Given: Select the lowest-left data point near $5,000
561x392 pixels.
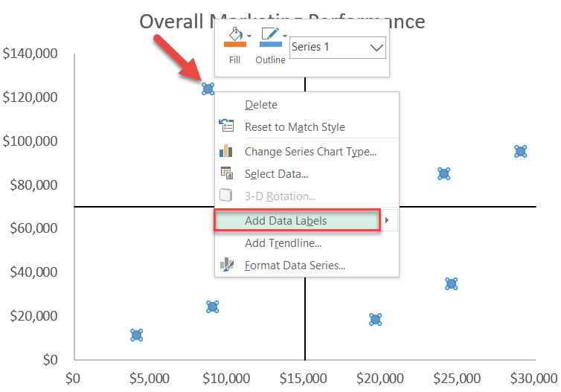Looking at the screenshot, I should [137, 335].
